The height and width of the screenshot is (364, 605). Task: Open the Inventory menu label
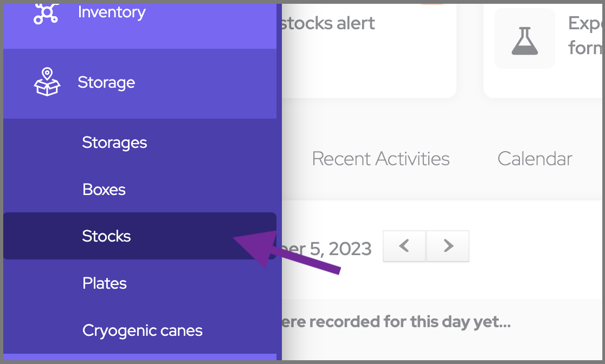[x=112, y=12]
